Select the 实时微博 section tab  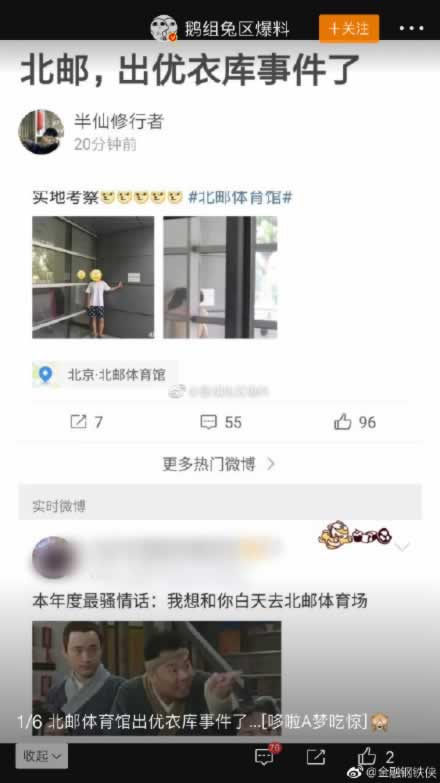click(59, 506)
